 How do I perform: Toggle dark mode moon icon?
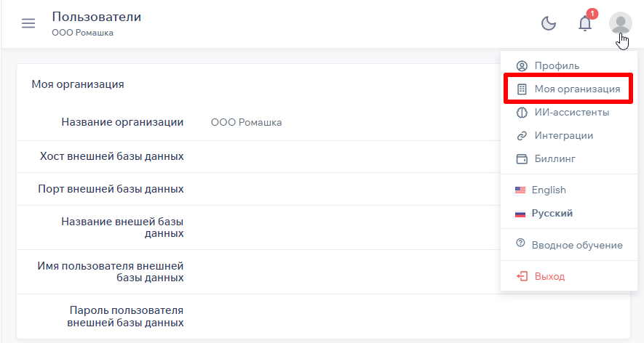click(549, 23)
